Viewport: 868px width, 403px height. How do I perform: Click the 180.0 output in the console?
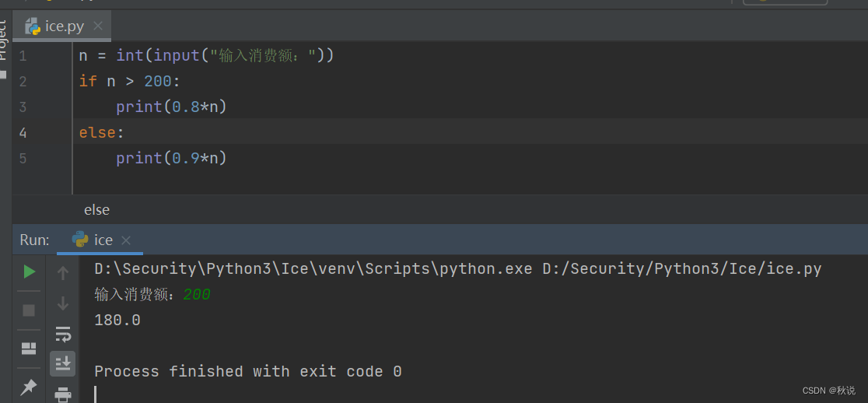coord(117,321)
